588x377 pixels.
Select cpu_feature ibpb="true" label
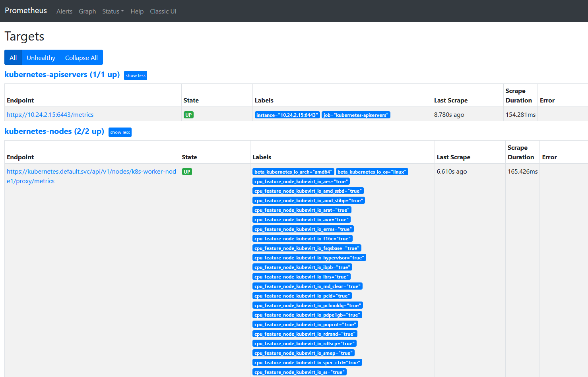tap(303, 267)
